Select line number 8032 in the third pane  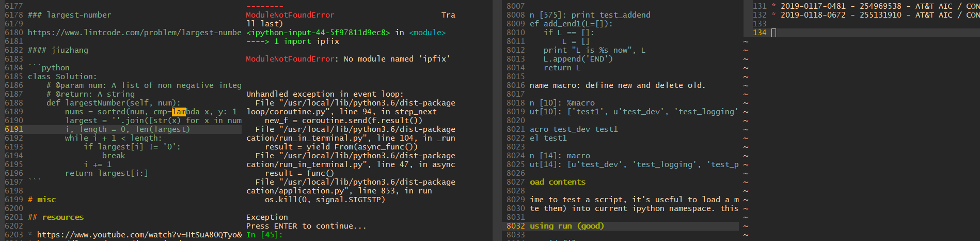point(515,226)
